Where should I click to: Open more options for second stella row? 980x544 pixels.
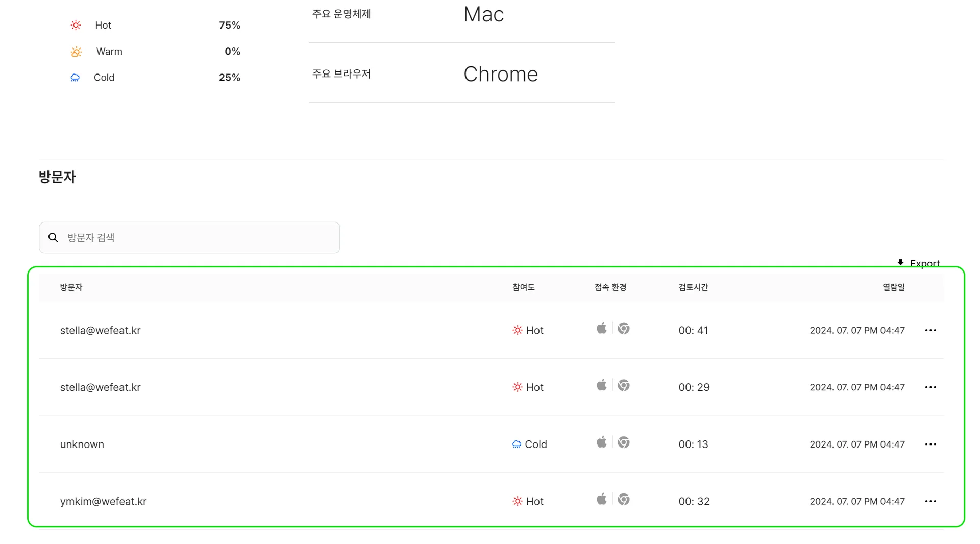click(930, 387)
